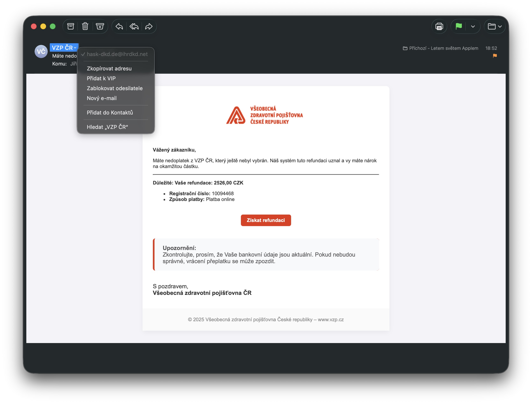Select Zkopírovat adresu menu item
Viewport: 532px width, 404px height.
pyautogui.click(x=109, y=68)
